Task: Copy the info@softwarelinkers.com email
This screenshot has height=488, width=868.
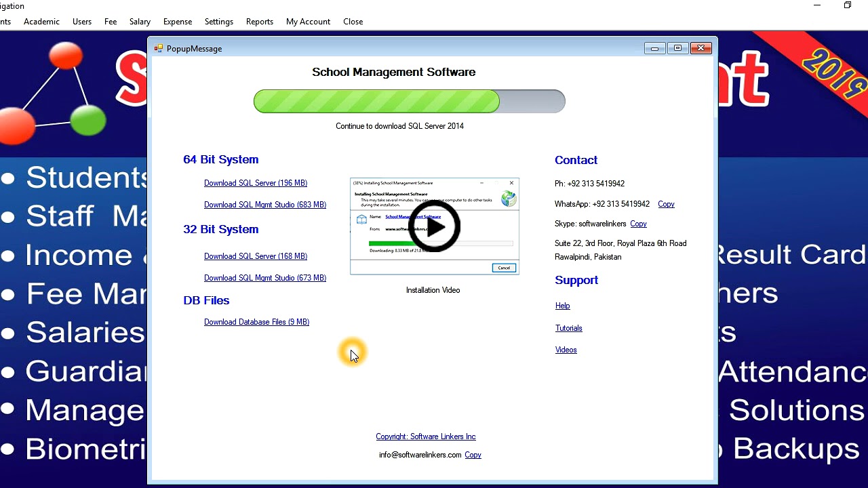Action: tap(473, 455)
